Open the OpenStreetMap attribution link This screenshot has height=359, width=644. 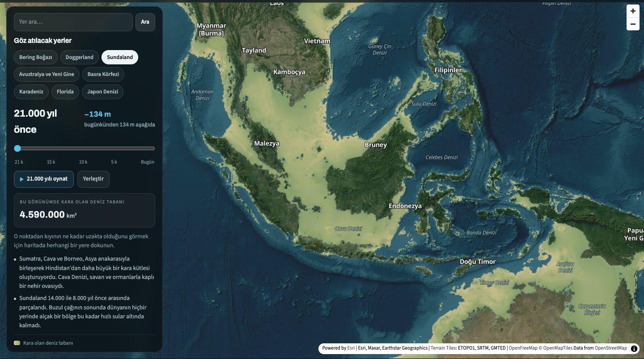tap(611, 348)
